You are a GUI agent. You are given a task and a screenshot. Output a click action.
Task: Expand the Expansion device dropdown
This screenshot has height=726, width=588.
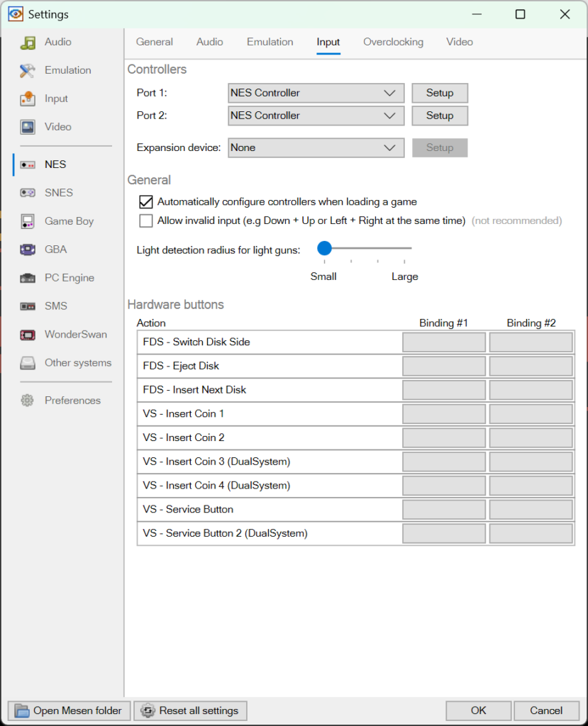click(316, 147)
